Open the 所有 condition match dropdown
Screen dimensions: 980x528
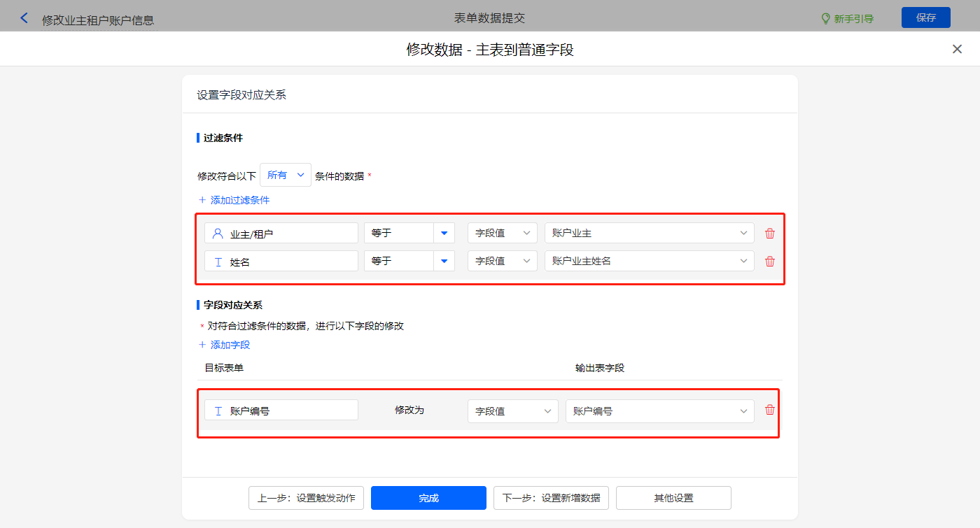286,176
